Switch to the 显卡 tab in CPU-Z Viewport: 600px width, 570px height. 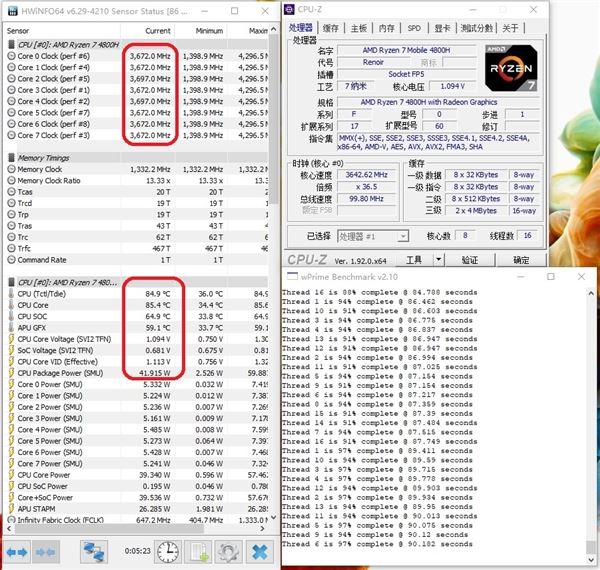(x=442, y=28)
